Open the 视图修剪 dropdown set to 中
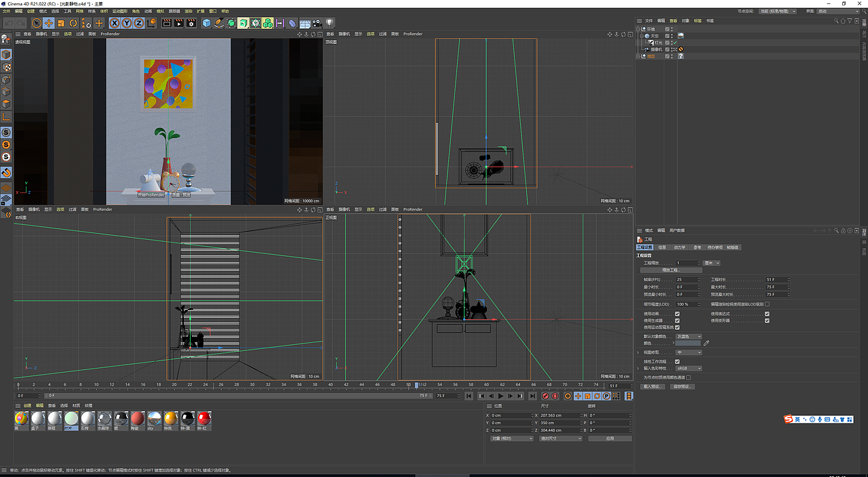868x477 pixels. [x=689, y=352]
